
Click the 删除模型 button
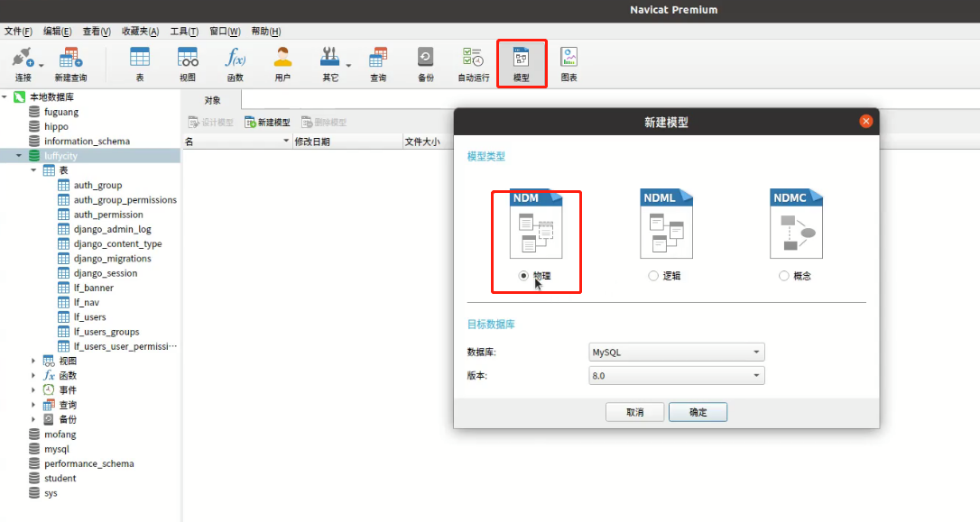pyautogui.click(x=324, y=123)
